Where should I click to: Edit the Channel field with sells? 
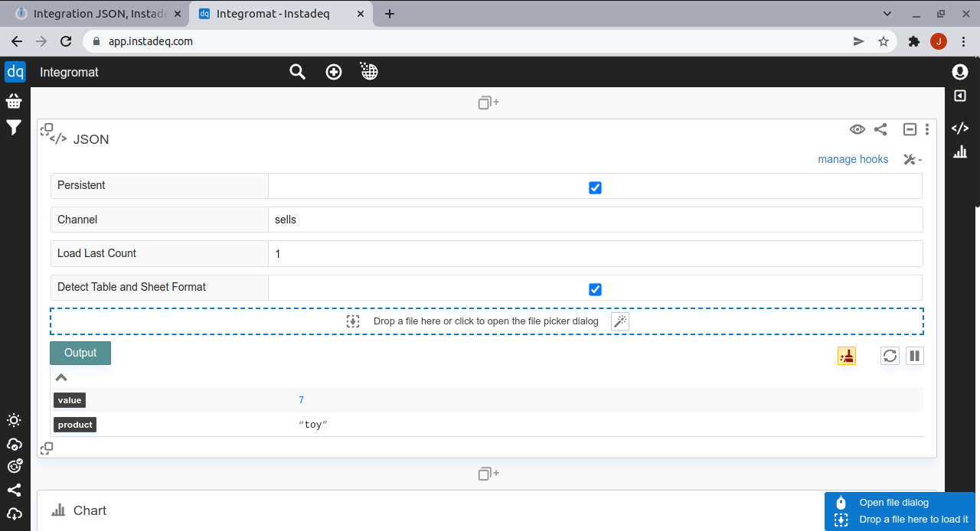595,220
